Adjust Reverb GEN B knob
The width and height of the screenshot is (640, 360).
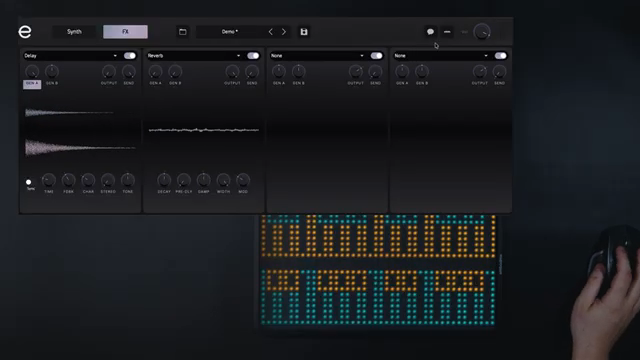coord(175,72)
